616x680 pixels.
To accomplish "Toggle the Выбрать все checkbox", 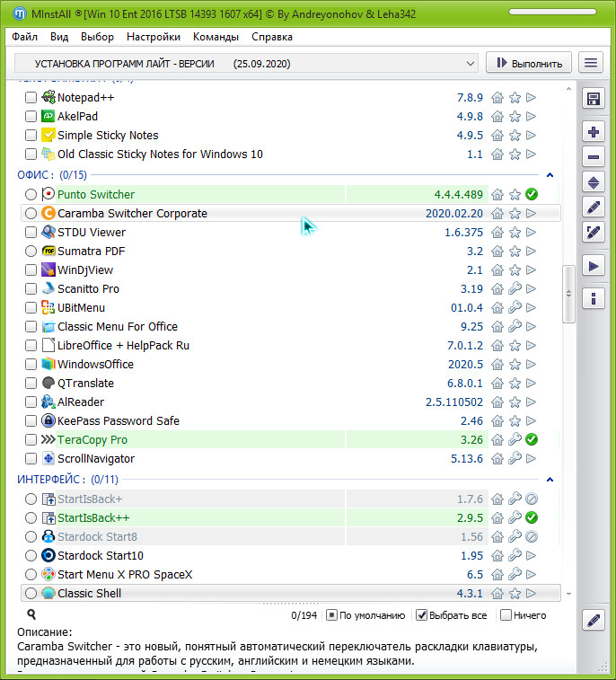I will (421, 615).
